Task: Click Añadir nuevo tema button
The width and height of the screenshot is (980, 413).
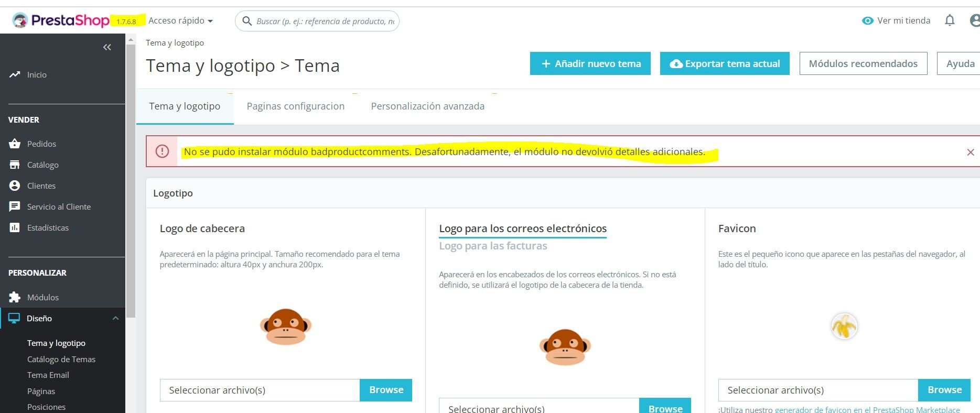Action: point(590,63)
